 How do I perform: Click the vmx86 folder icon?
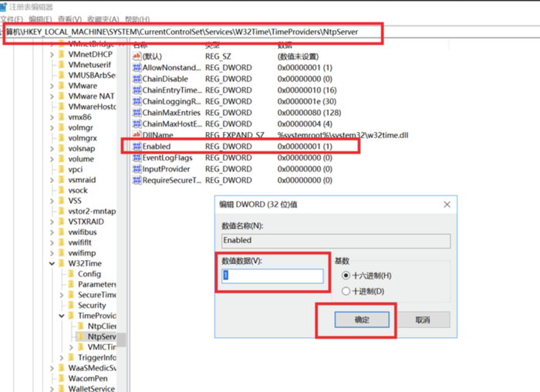[62, 117]
